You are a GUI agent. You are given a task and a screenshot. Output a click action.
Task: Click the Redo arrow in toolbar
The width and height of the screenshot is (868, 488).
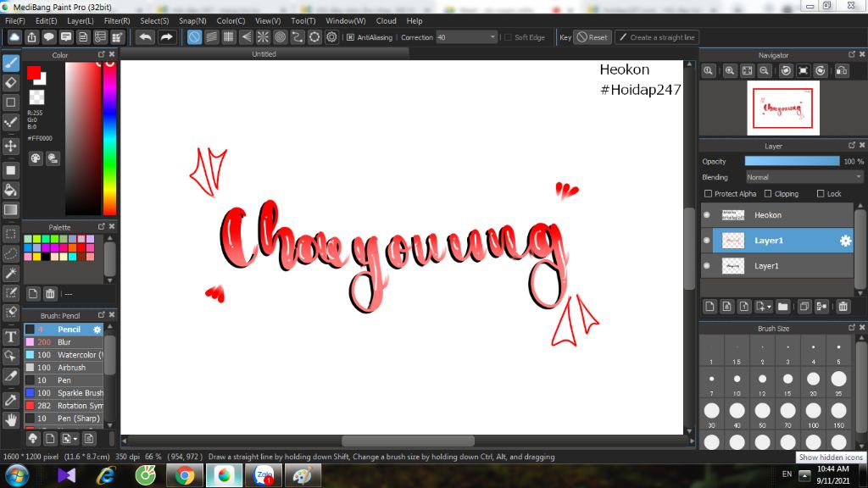pos(166,37)
